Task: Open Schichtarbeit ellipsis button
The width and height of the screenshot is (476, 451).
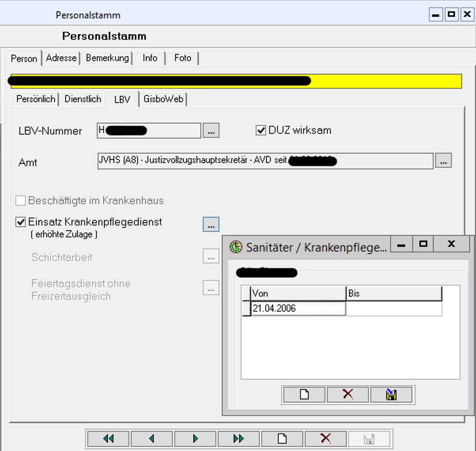Action: 211,256
